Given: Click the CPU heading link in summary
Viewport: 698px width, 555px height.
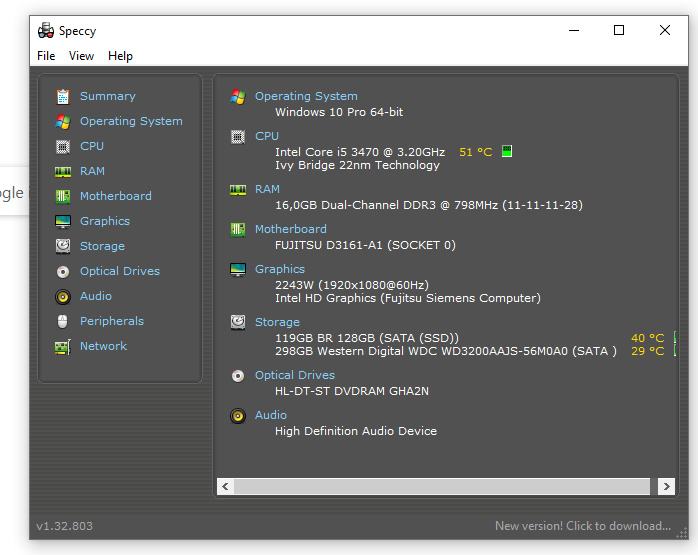Looking at the screenshot, I should [x=267, y=136].
